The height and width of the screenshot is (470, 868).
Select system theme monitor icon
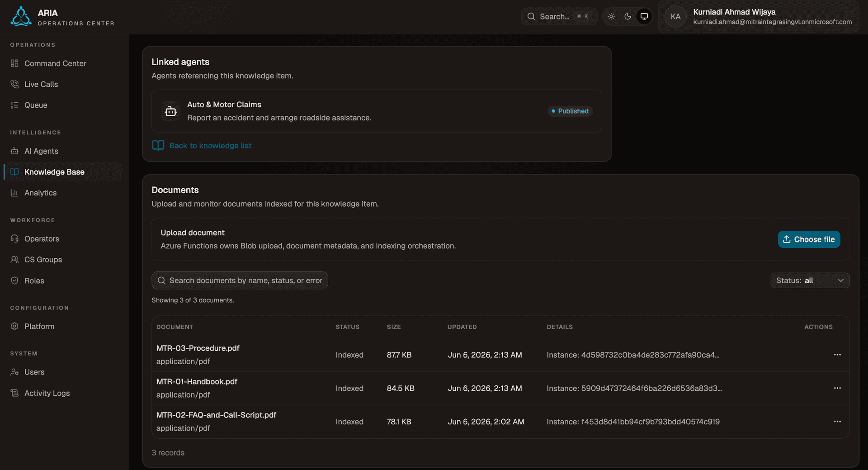[x=644, y=16]
